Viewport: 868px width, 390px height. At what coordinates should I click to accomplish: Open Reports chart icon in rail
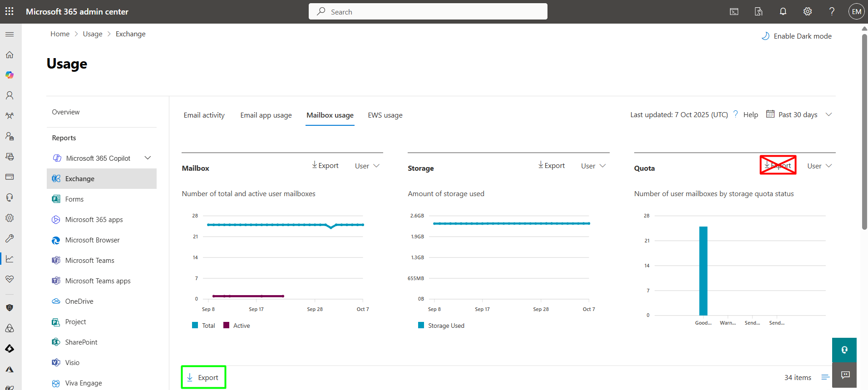(10, 259)
